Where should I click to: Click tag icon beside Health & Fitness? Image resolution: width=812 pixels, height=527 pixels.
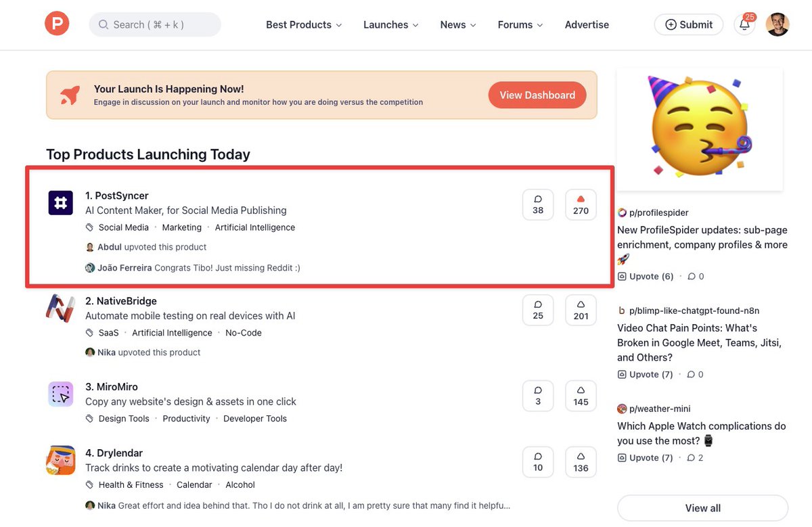coord(90,485)
